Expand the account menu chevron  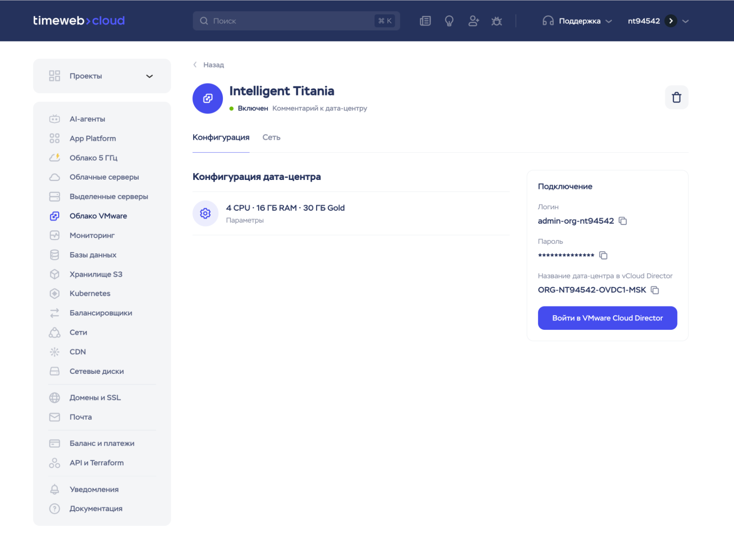tap(685, 21)
